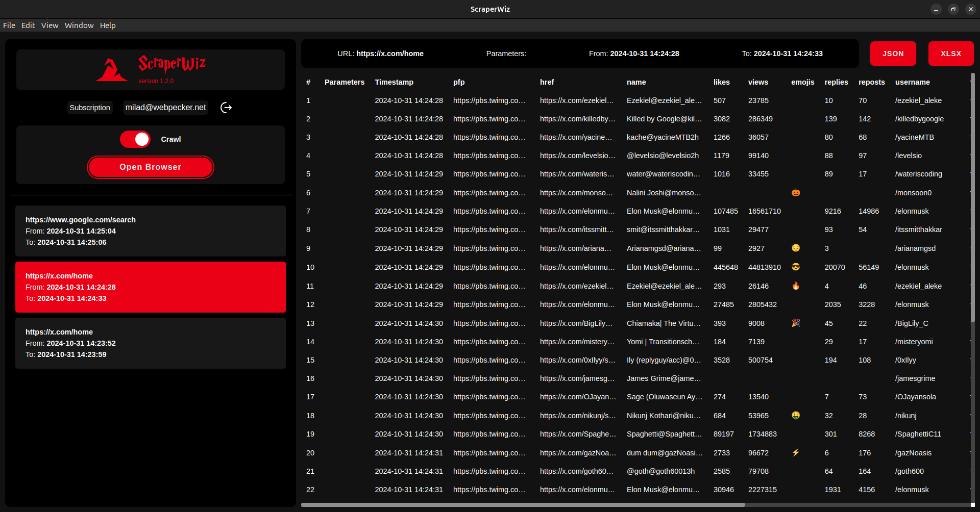Click username /jamesgrime in row 16

915,378
